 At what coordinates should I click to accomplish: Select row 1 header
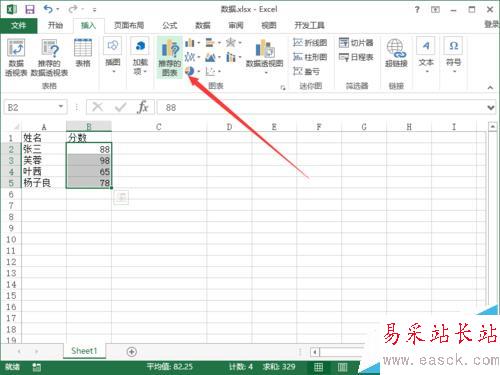(11, 138)
